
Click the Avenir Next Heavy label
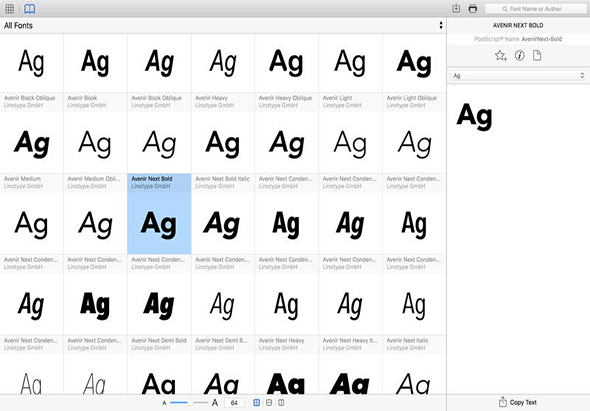click(281, 340)
